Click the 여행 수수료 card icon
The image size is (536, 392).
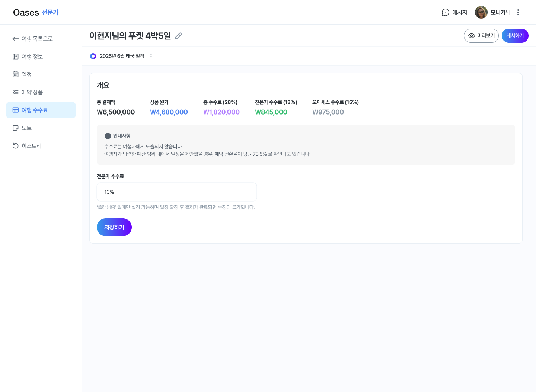16,110
